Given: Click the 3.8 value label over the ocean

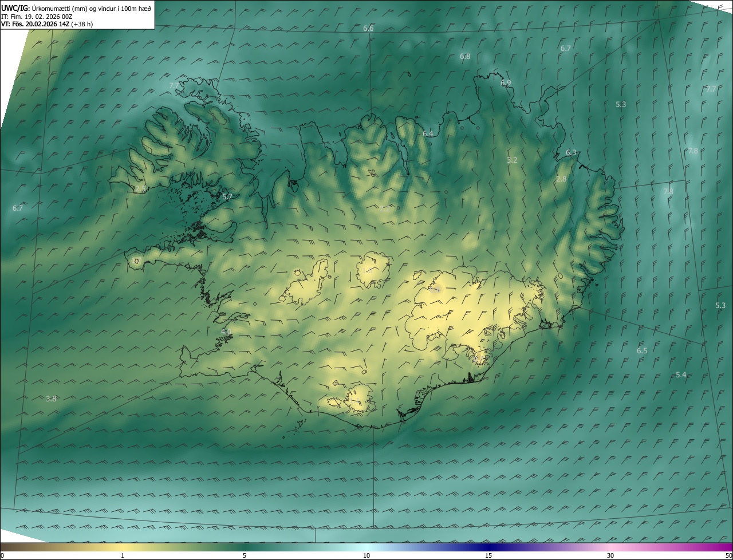Looking at the screenshot, I should (x=51, y=399).
